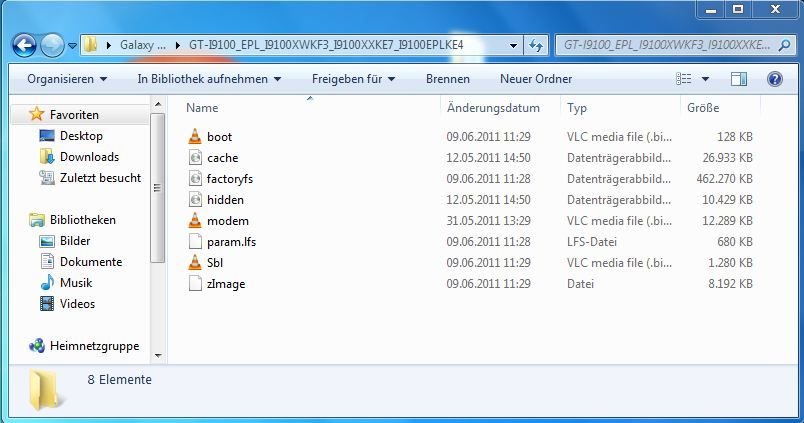Click the navigation pane scroll-down arrow
804x423 pixels.
158,355
